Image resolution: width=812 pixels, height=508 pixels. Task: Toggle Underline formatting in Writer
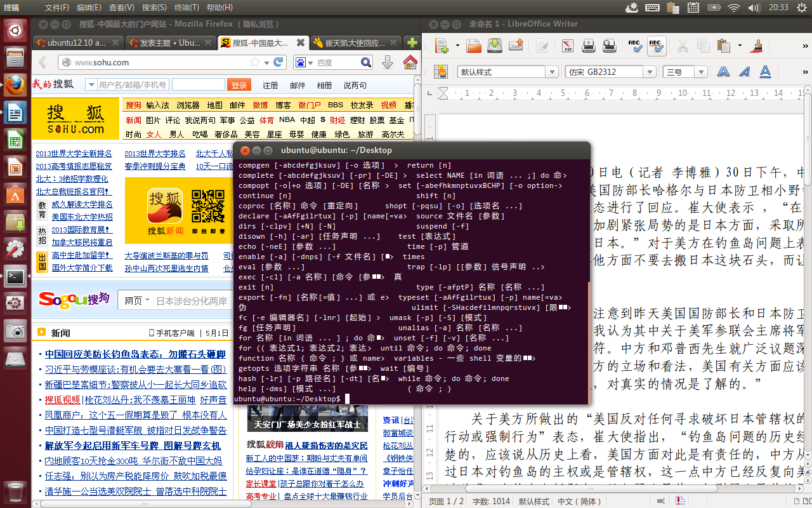765,72
